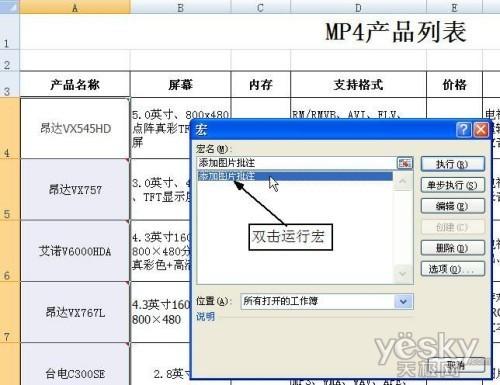Click the cell 昂达VX545HD
The width and height of the screenshot is (500, 385).
tap(75, 128)
